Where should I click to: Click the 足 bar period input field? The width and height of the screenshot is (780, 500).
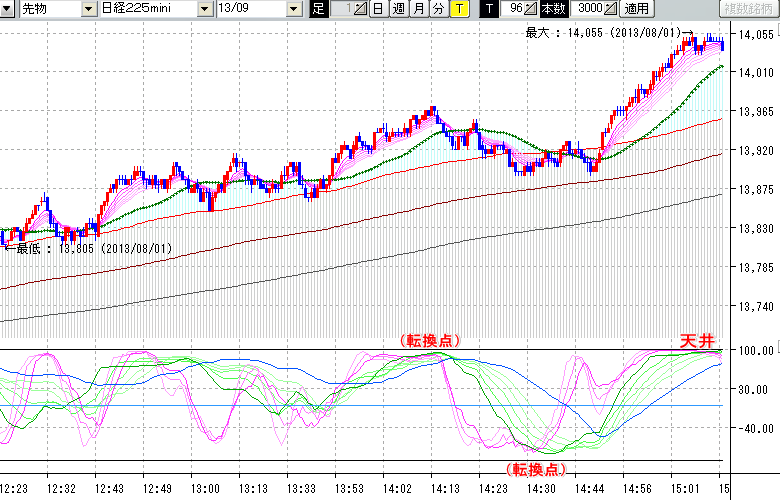[x=341, y=9]
